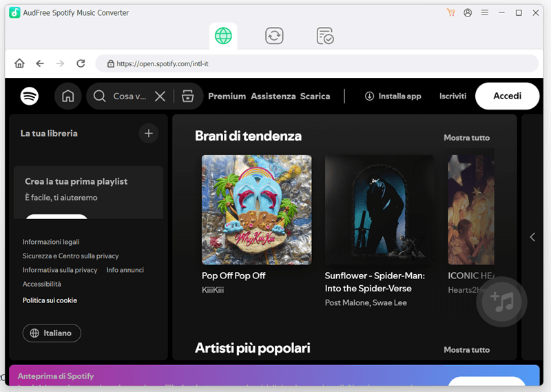Switch to the converted history tab
The image size is (551, 392).
[325, 36]
